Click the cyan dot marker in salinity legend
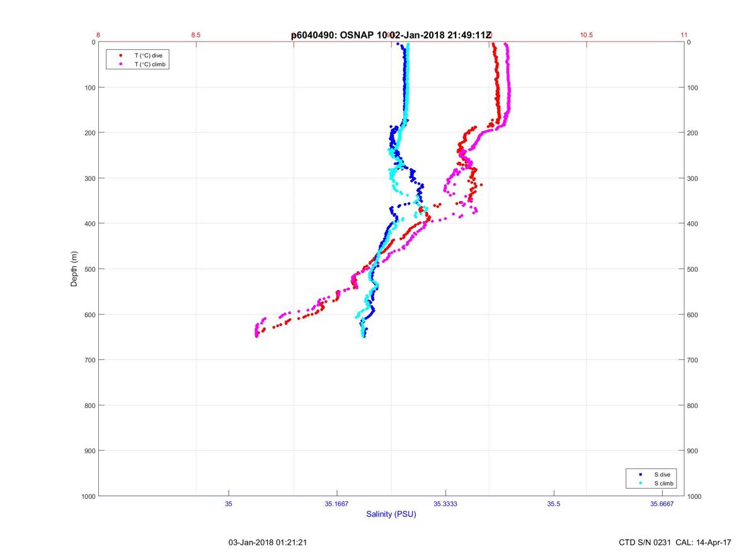The width and height of the screenshot is (756, 558). (x=640, y=483)
